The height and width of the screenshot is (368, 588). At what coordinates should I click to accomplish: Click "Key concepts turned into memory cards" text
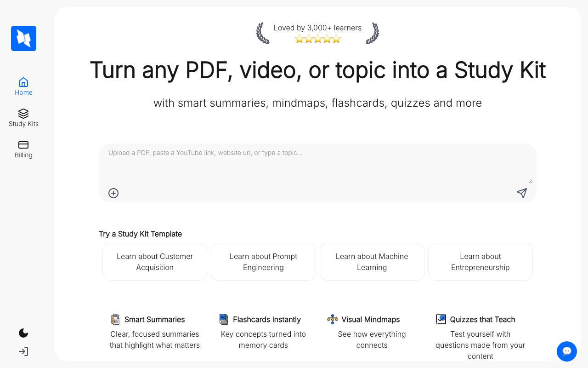coord(263,339)
